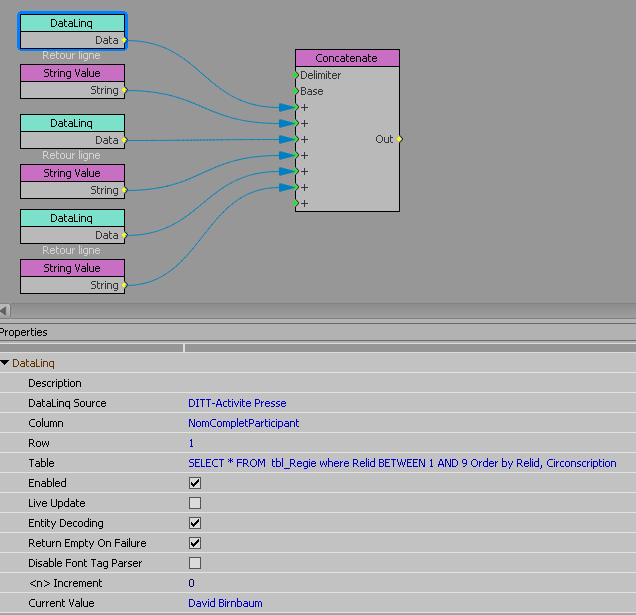Image resolution: width=636 pixels, height=615 pixels.
Task: Click the Column value NomCompletParticipant
Action: pyautogui.click(x=243, y=423)
